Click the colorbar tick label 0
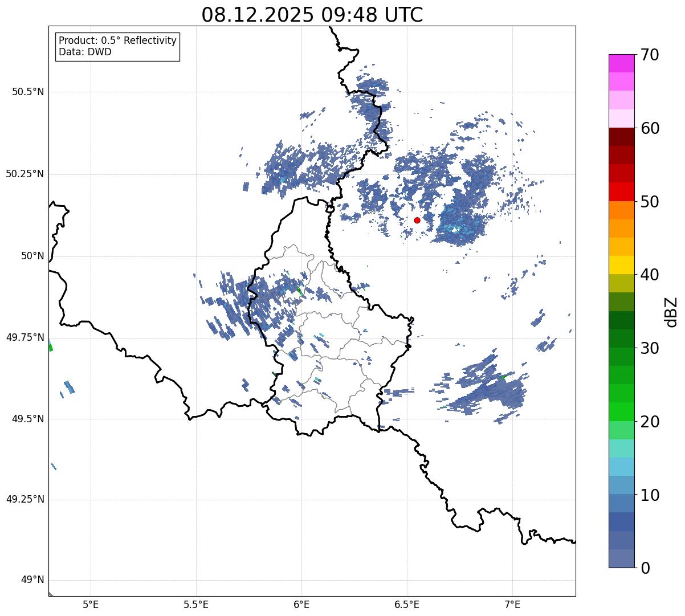 645,568
